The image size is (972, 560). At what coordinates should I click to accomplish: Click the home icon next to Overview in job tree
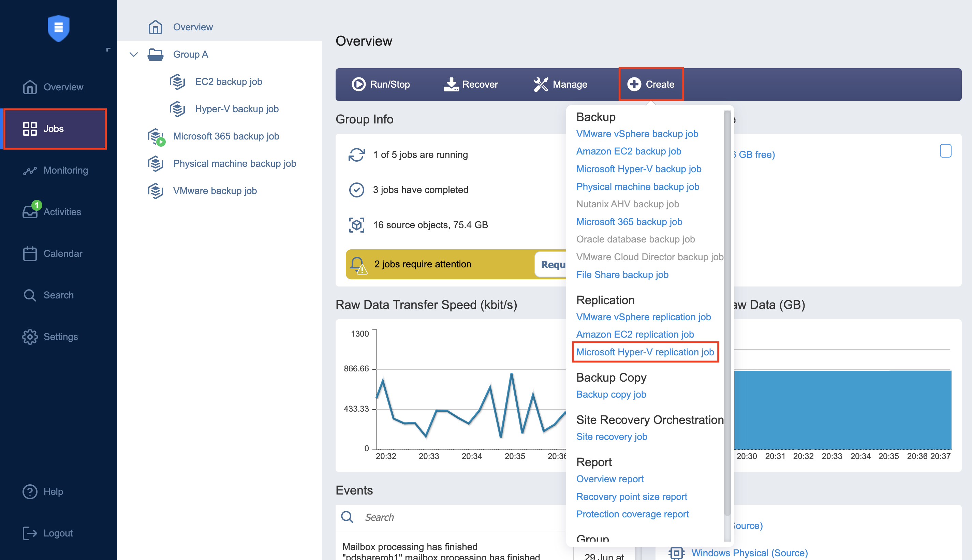coord(155,27)
